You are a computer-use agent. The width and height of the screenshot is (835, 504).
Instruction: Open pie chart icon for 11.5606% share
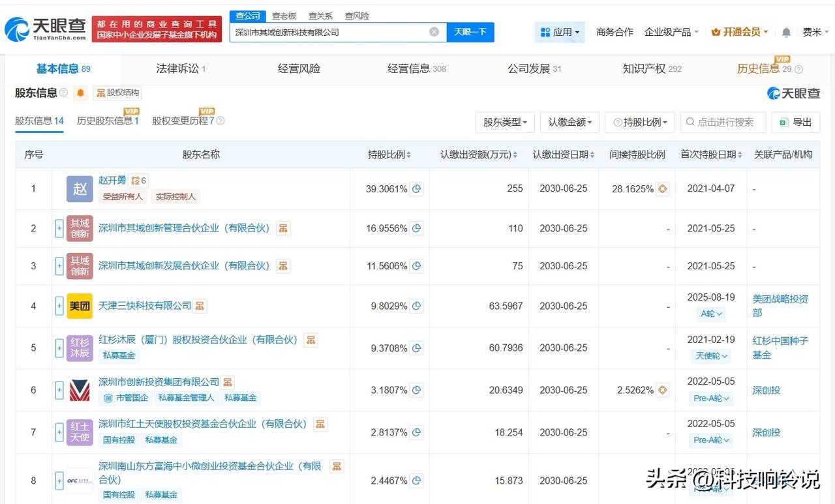[x=416, y=266]
